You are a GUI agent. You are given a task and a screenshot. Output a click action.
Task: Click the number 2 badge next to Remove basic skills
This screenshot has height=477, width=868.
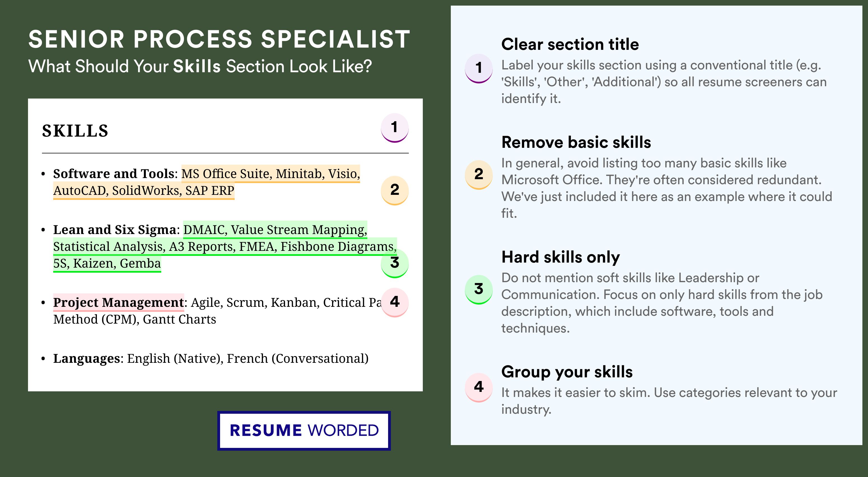(x=479, y=174)
